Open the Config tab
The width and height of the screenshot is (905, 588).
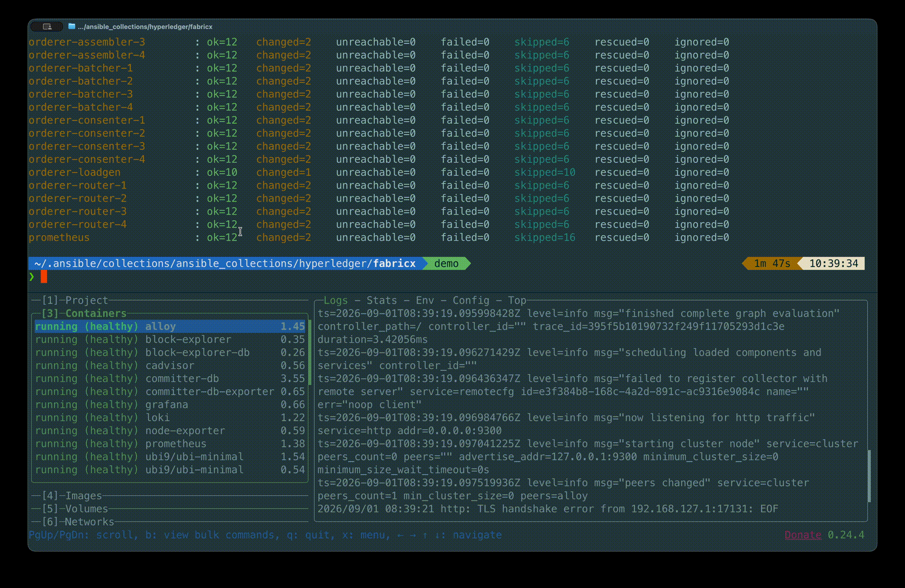pos(471,300)
